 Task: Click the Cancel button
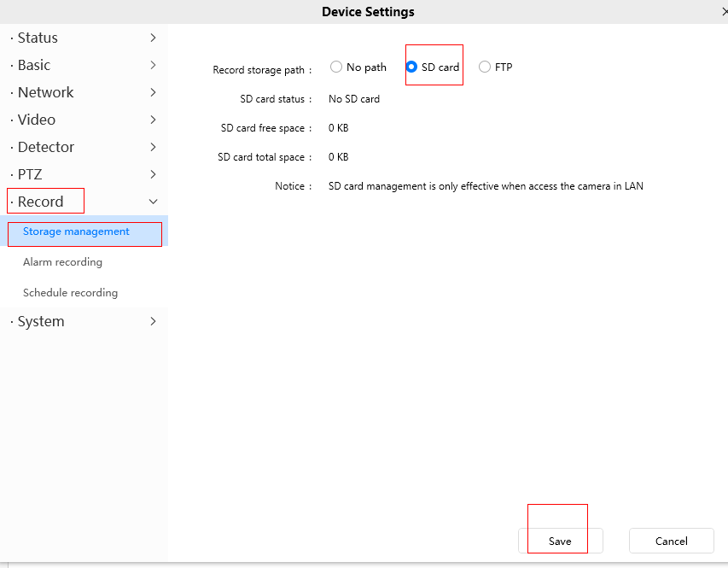tap(672, 541)
